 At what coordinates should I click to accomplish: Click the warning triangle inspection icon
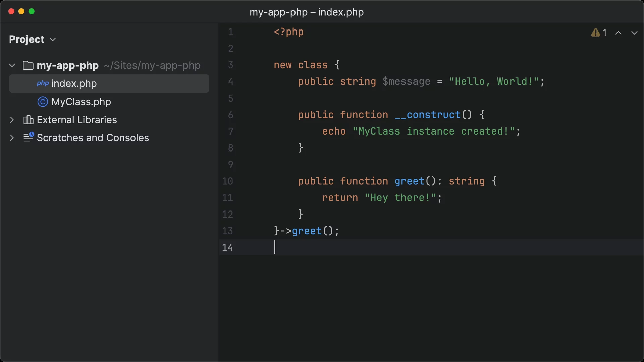point(595,33)
